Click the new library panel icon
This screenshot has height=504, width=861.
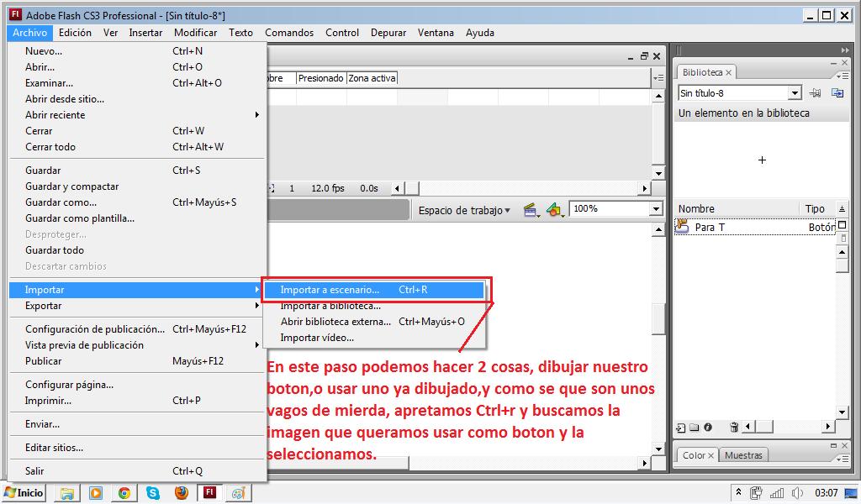837,93
